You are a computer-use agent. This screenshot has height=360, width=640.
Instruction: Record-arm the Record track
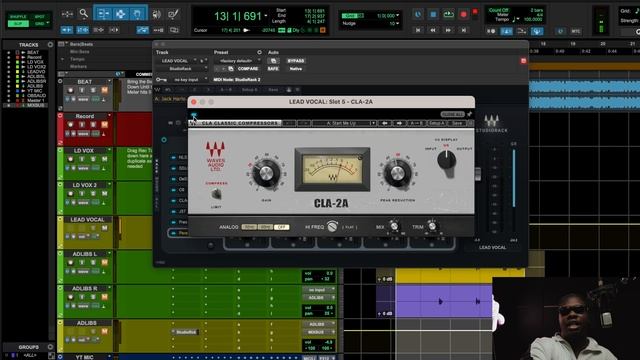tap(71, 124)
